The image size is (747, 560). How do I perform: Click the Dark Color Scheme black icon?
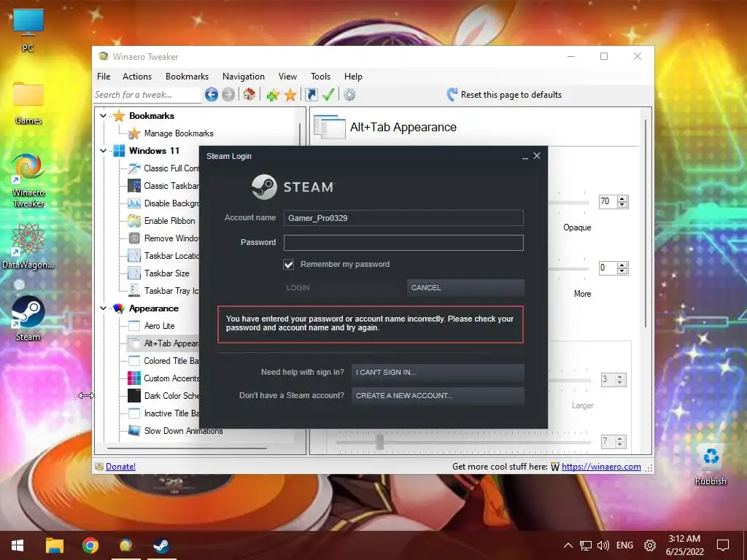point(134,396)
